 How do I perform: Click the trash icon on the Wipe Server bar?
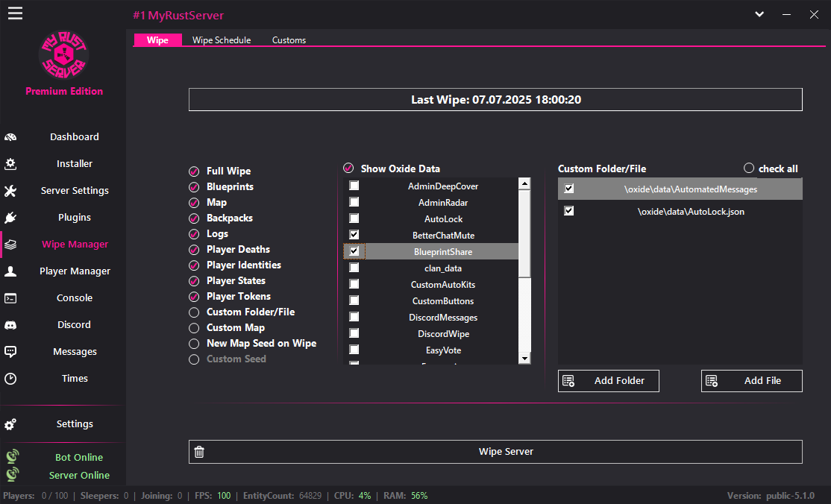198,451
